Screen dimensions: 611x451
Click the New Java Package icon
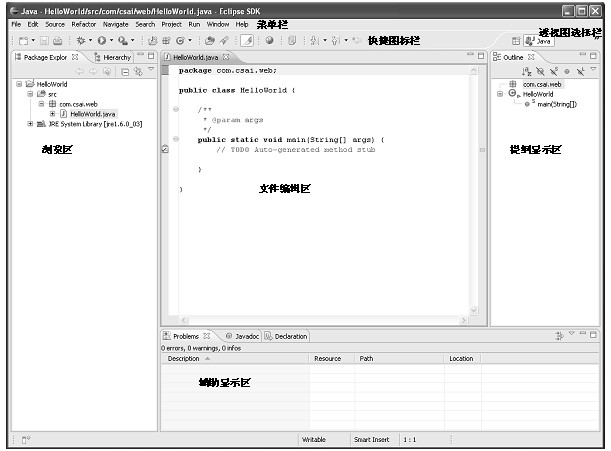coord(166,41)
